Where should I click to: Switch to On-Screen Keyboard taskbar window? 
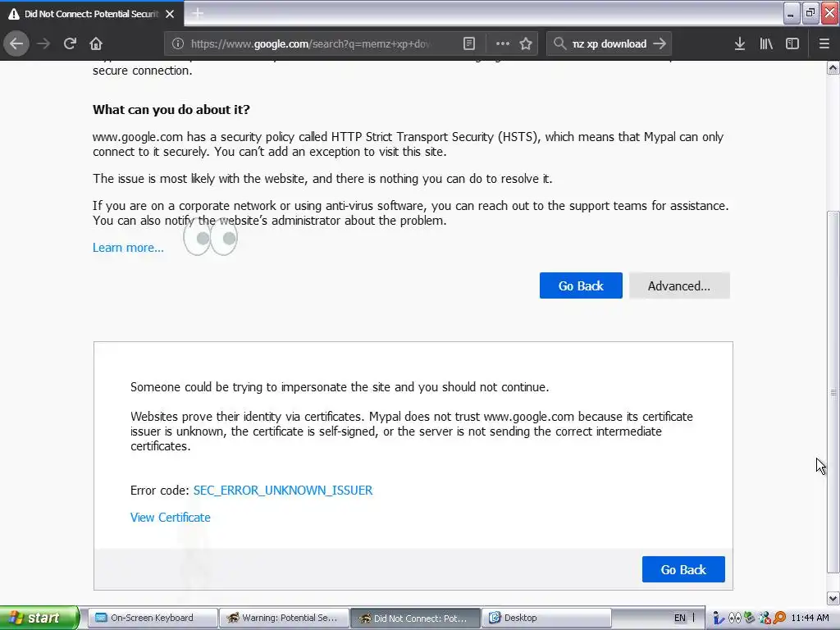click(152, 618)
